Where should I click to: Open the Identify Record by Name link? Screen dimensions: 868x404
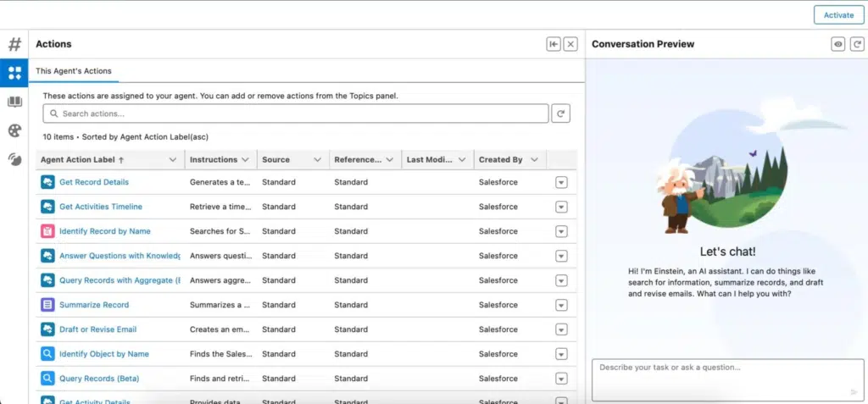(x=104, y=231)
